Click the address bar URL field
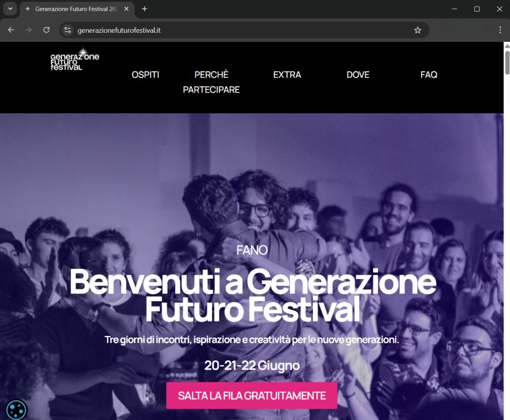 [241, 30]
